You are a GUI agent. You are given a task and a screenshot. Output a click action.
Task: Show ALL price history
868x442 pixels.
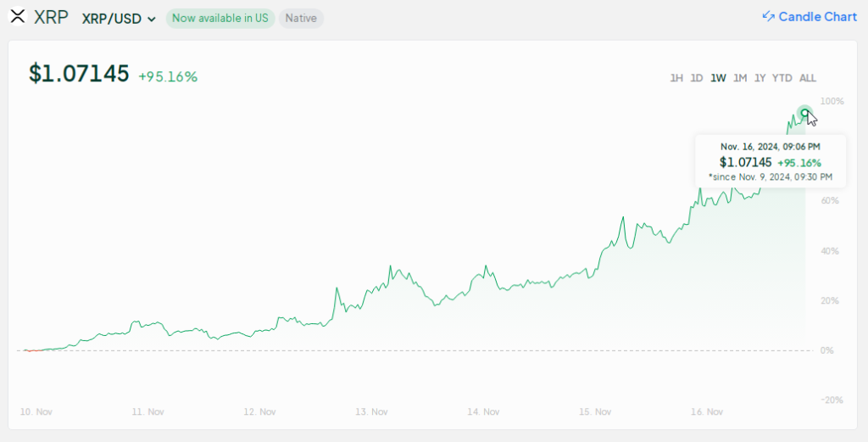[x=808, y=78]
